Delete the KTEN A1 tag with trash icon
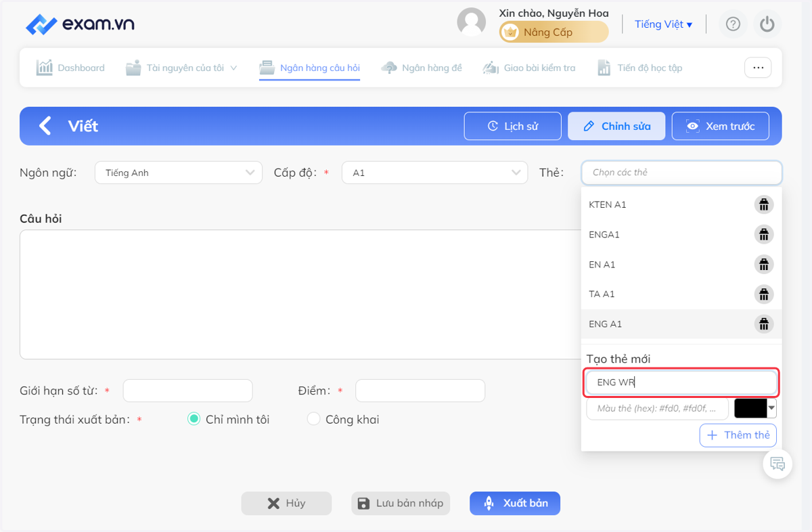This screenshot has height=532, width=812. pyautogui.click(x=764, y=204)
